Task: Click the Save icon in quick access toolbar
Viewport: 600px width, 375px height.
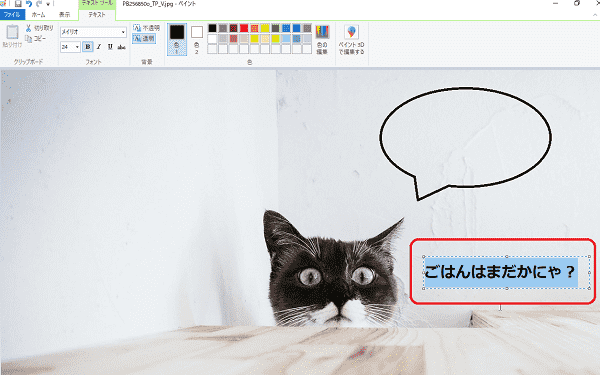Action: point(18,4)
